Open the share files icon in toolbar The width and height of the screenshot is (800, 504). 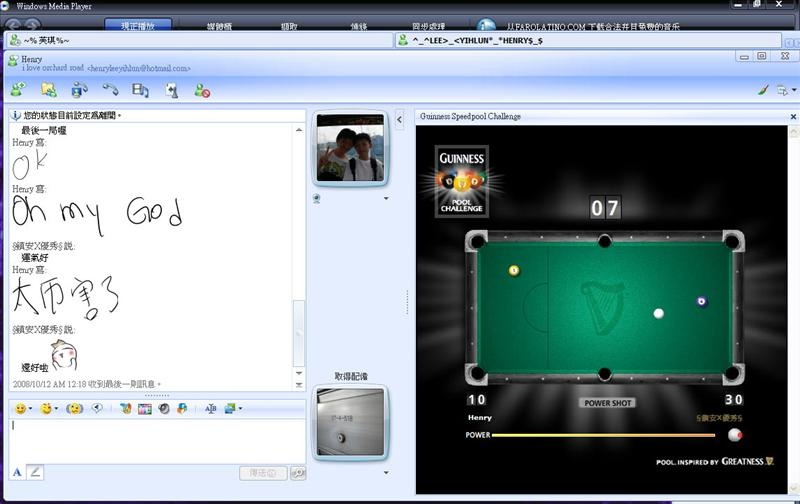pyautogui.click(x=48, y=90)
